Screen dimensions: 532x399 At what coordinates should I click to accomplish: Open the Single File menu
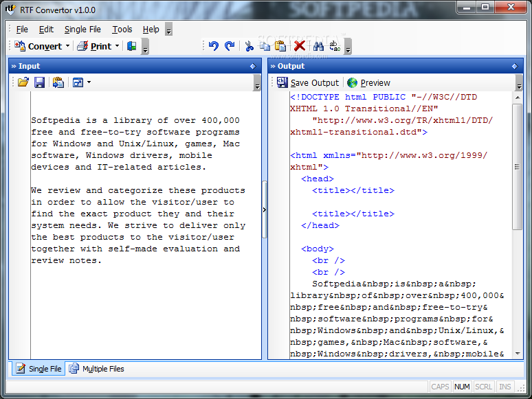click(x=82, y=30)
